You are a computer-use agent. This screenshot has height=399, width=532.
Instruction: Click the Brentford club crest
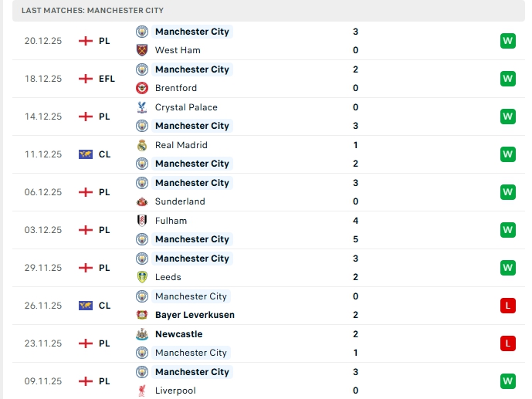(x=142, y=88)
